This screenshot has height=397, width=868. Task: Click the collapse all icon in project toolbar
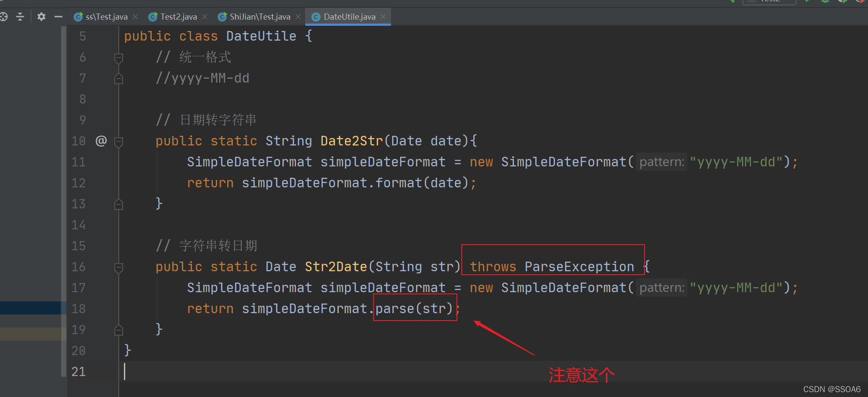(x=20, y=17)
